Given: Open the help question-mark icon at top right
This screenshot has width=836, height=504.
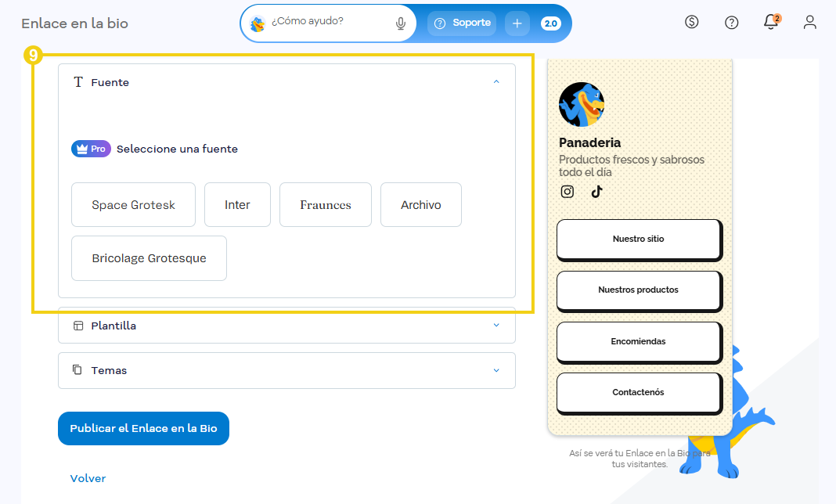Looking at the screenshot, I should pos(731,23).
